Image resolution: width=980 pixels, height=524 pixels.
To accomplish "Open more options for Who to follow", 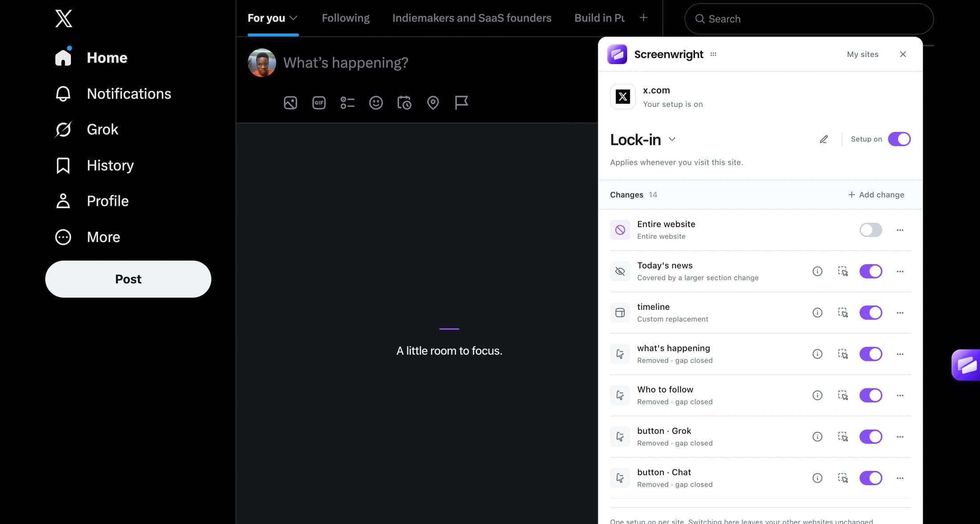I will [900, 396].
